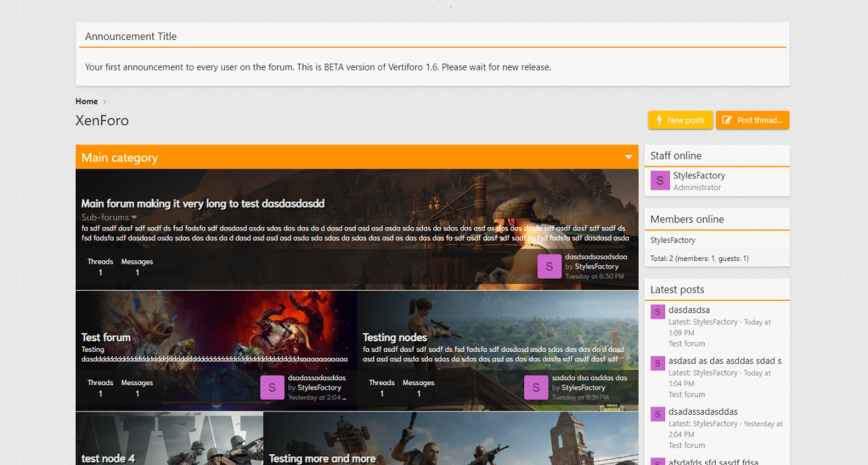This screenshot has height=465, width=868.
Task: Open the Testing more and more forum
Action: tap(322, 458)
